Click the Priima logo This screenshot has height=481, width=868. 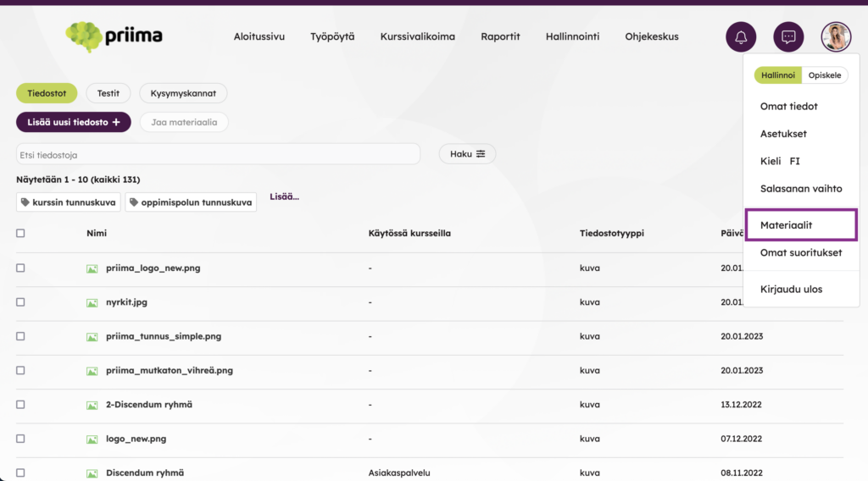coord(114,36)
